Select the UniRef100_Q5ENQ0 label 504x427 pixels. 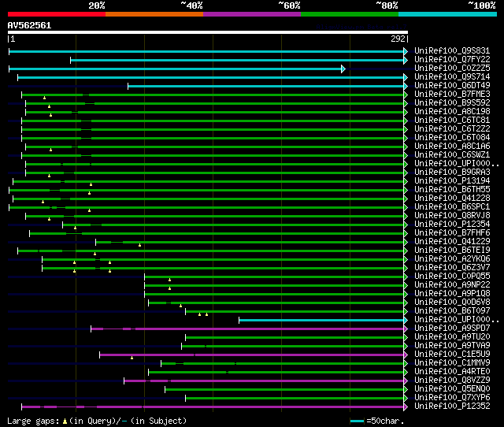pos(452,389)
